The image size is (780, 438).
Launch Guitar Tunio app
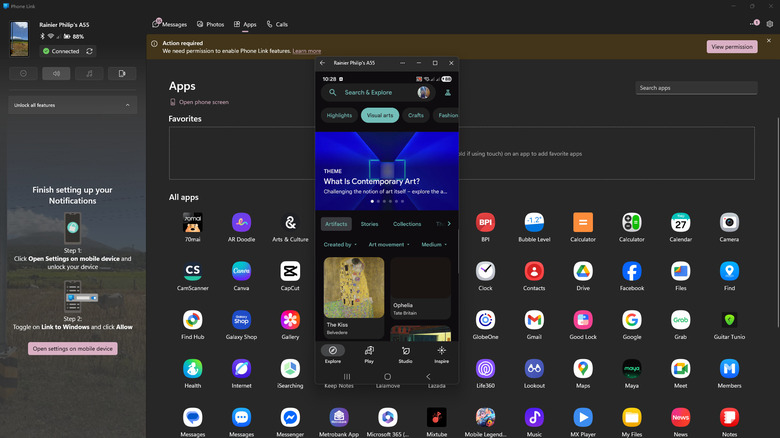click(x=729, y=320)
